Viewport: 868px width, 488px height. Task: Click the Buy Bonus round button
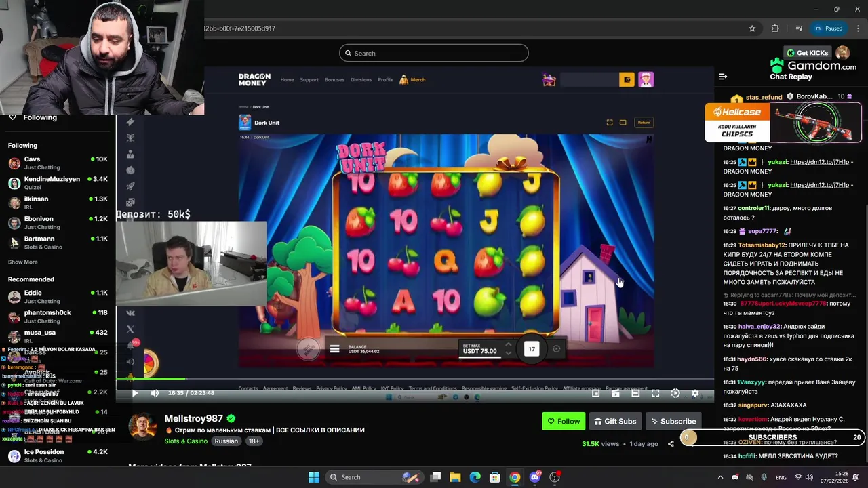pos(309,349)
